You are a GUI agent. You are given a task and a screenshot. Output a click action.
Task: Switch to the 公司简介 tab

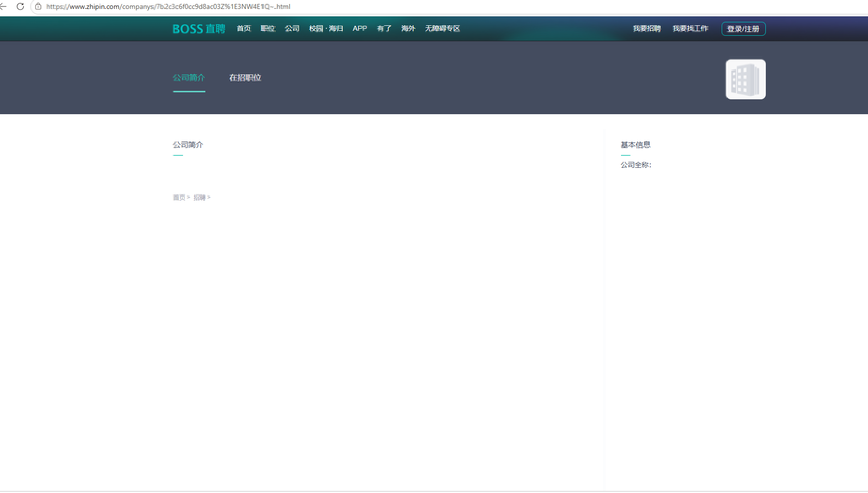pyautogui.click(x=189, y=78)
